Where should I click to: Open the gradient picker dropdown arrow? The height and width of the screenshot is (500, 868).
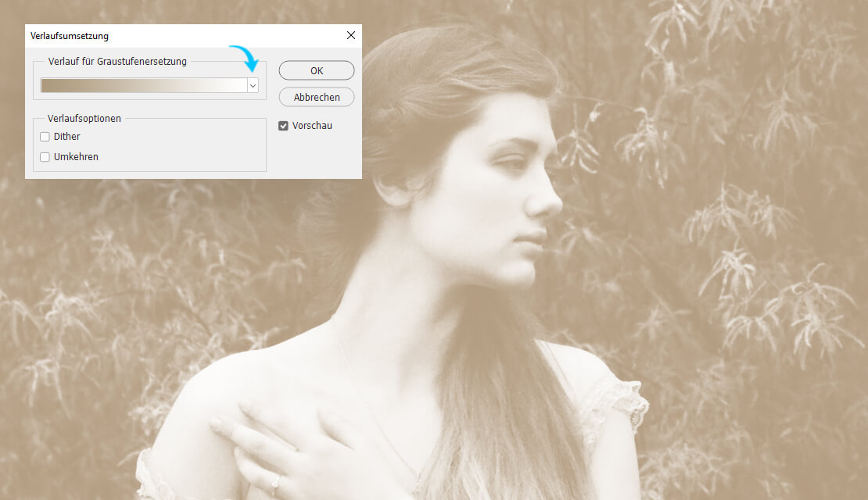tap(253, 86)
